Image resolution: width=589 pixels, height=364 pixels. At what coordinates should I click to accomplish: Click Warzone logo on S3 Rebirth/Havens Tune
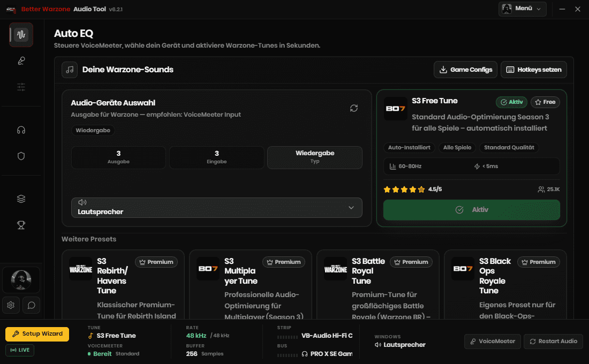coord(81,269)
